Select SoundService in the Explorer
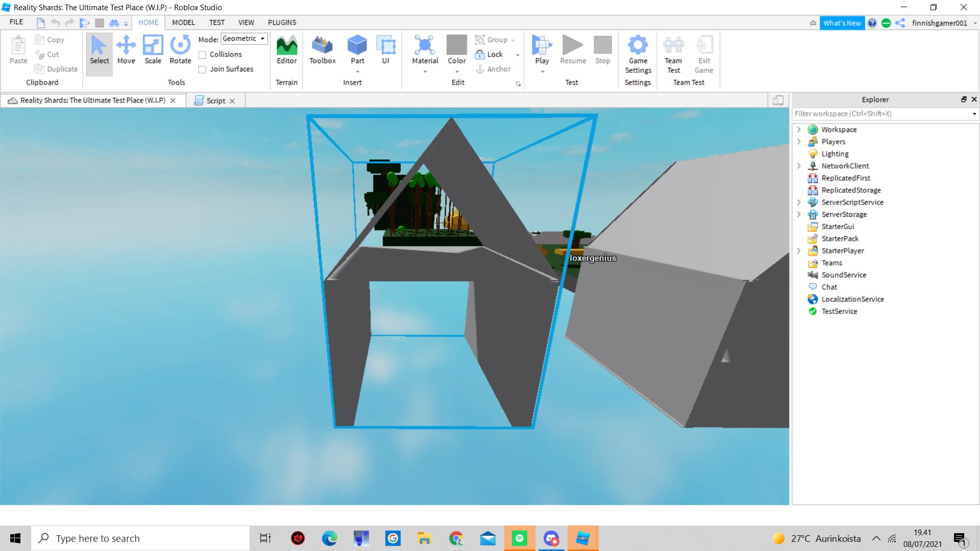980x551 pixels. [844, 275]
